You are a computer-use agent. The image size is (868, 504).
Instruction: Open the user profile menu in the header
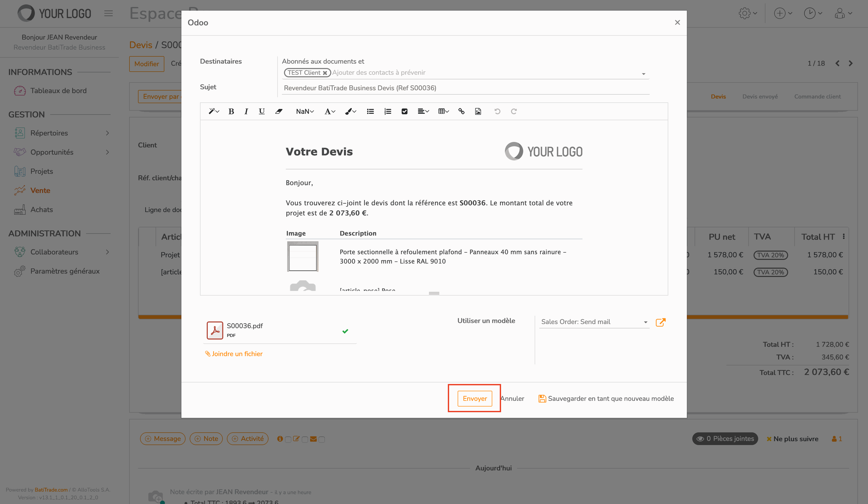(x=843, y=13)
